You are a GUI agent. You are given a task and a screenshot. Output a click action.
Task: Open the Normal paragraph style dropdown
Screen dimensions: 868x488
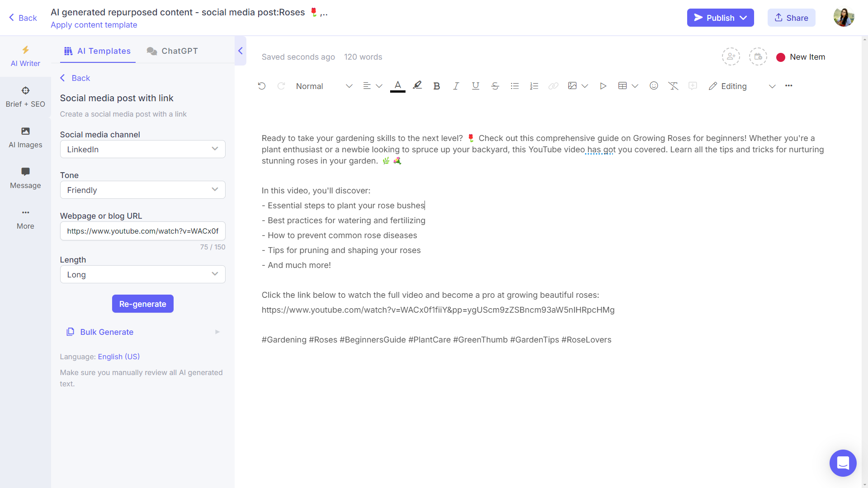(x=324, y=86)
